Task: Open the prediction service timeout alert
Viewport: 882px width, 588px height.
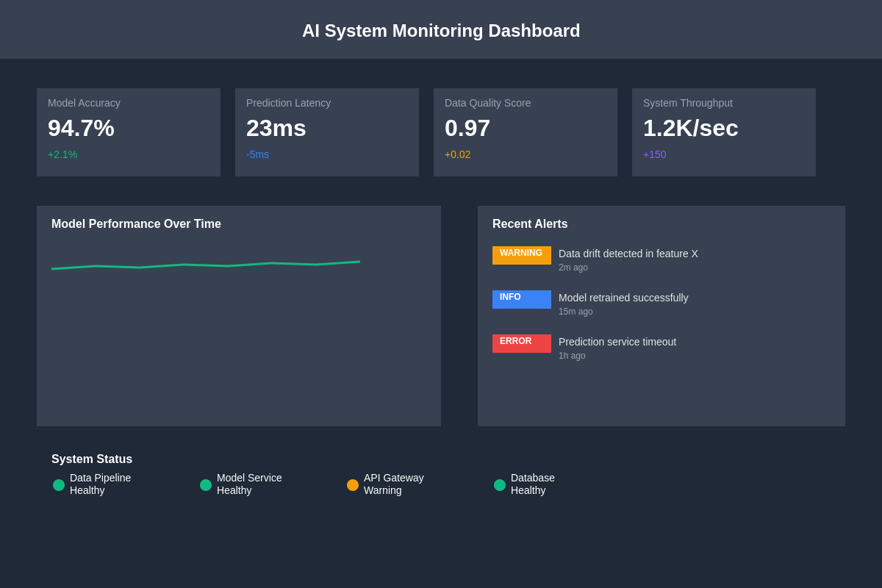Action: click(x=617, y=342)
